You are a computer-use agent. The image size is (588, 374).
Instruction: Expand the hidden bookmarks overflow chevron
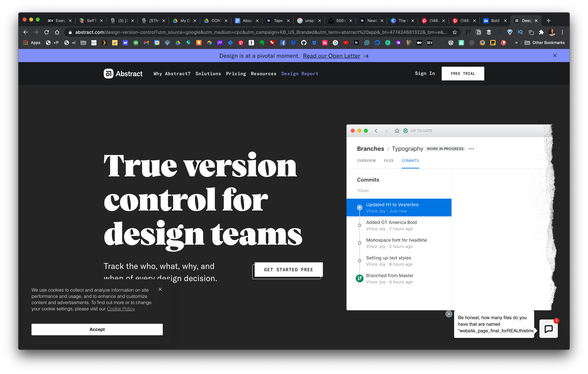pyautogui.click(x=516, y=43)
